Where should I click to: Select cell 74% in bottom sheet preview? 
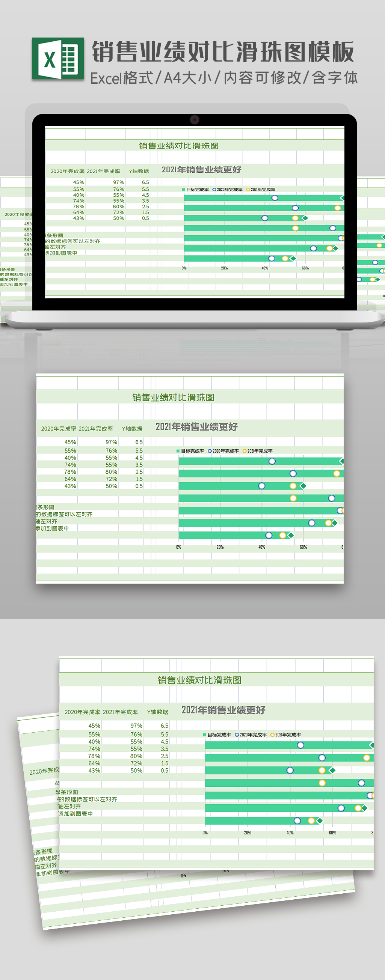(x=94, y=749)
